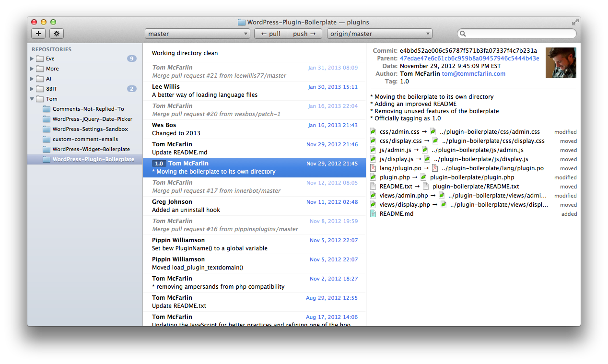Click the search magnifying glass icon
The width and height of the screenshot is (608, 364).
[x=463, y=34]
